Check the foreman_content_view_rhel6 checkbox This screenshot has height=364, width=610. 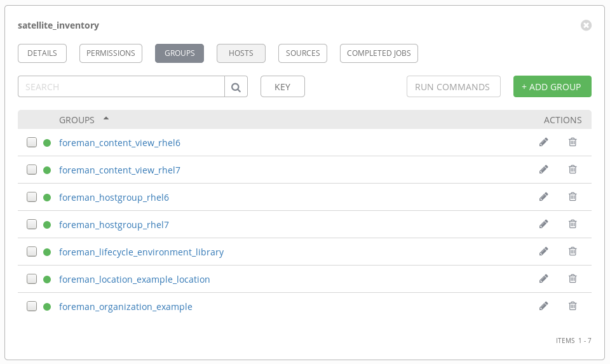tap(32, 142)
